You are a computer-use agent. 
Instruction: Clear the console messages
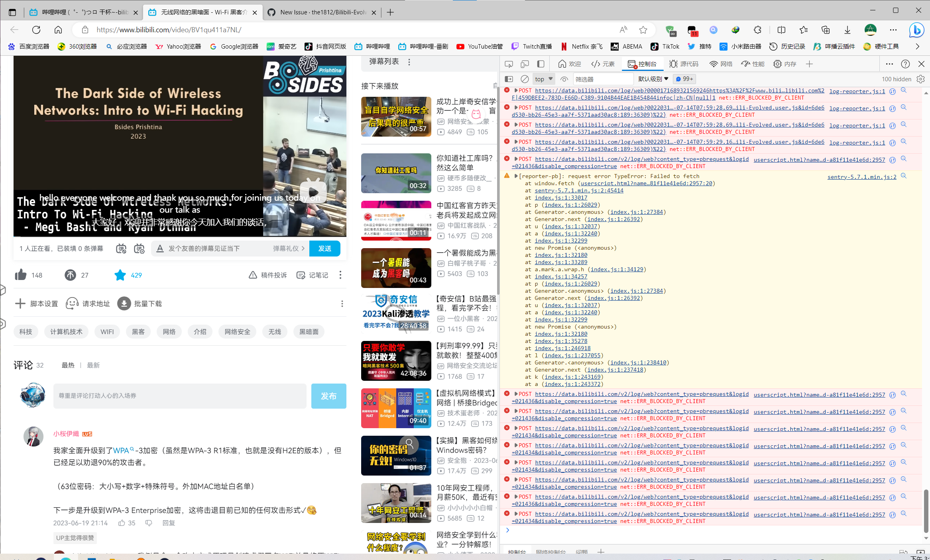[x=524, y=79]
